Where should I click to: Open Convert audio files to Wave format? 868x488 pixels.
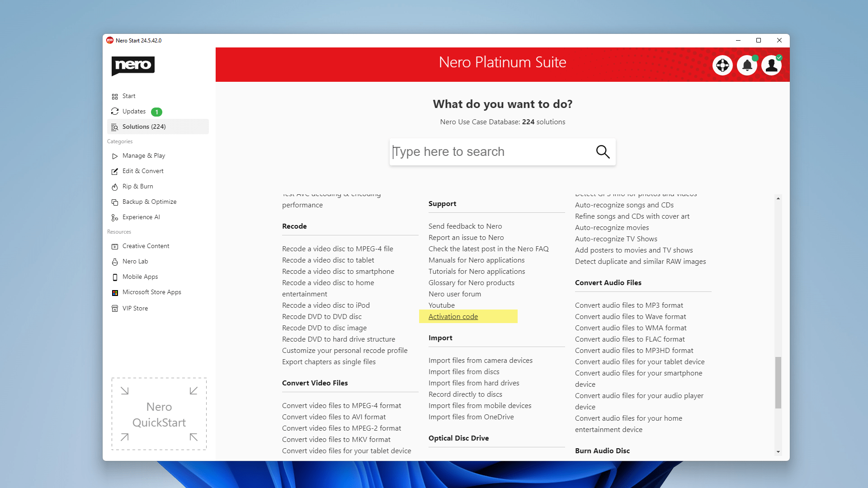(630, 316)
